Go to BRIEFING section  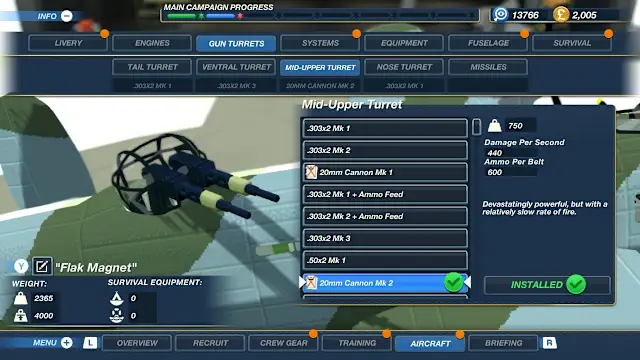tap(503, 343)
